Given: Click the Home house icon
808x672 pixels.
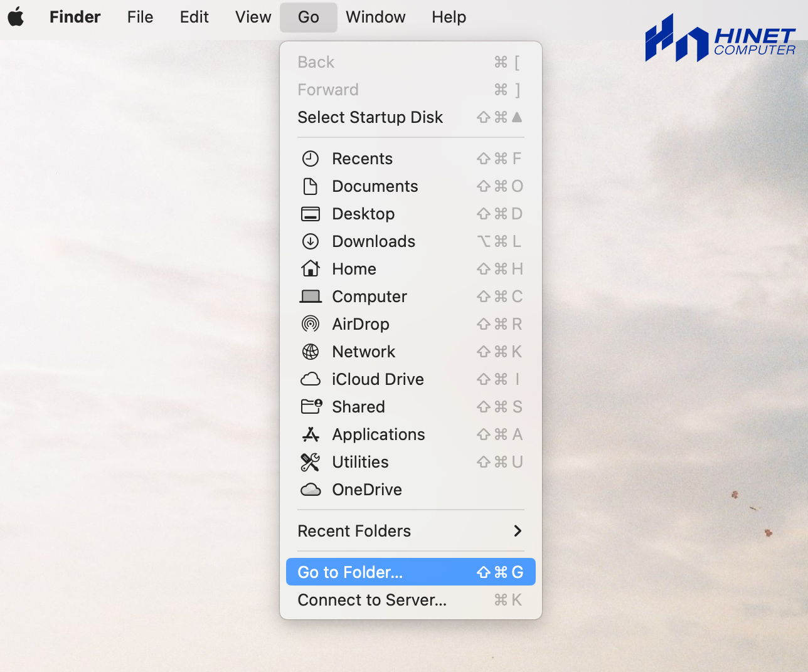Looking at the screenshot, I should click(311, 269).
